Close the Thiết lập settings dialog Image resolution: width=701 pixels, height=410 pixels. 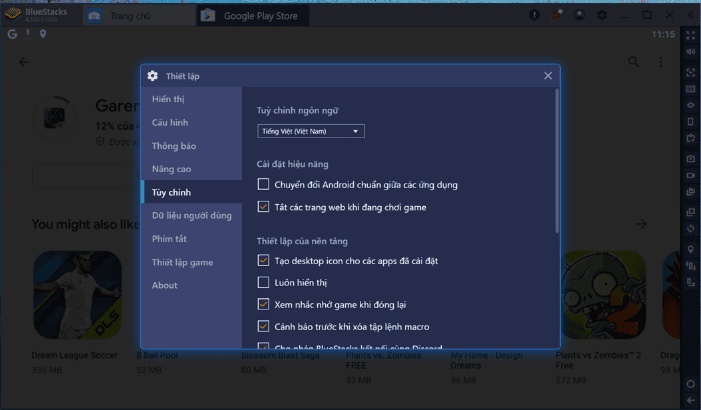(548, 76)
